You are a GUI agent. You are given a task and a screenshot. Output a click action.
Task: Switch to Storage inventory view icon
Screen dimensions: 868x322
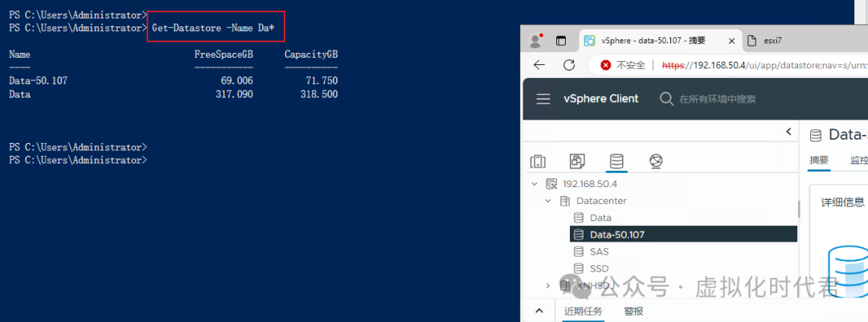tap(616, 161)
